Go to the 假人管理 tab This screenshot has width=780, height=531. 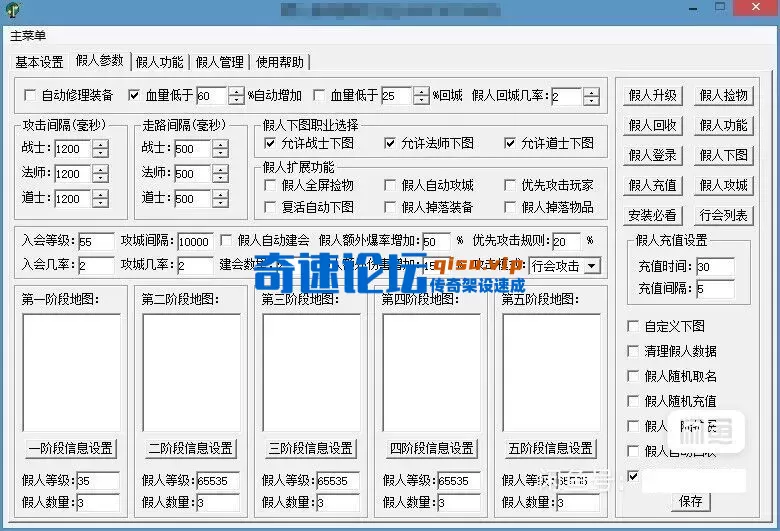click(x=220, y=62)
